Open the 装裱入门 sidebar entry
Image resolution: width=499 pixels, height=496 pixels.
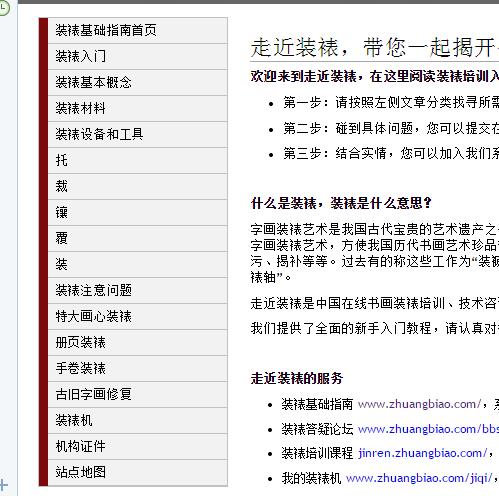pyautogui.click(x=138, y=56)
